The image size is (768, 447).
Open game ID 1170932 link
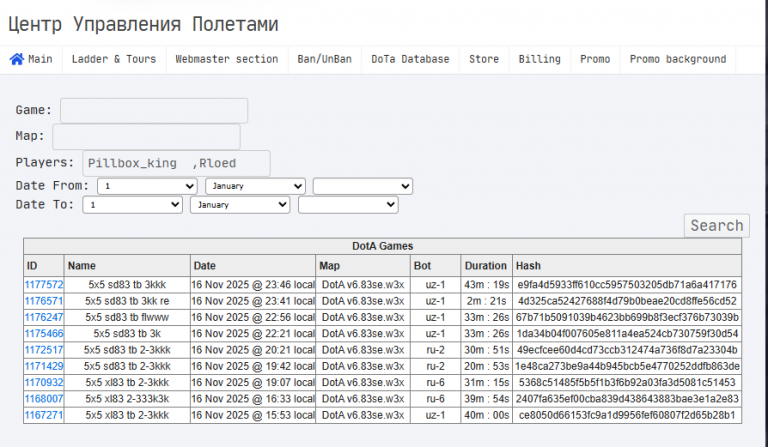44,382
